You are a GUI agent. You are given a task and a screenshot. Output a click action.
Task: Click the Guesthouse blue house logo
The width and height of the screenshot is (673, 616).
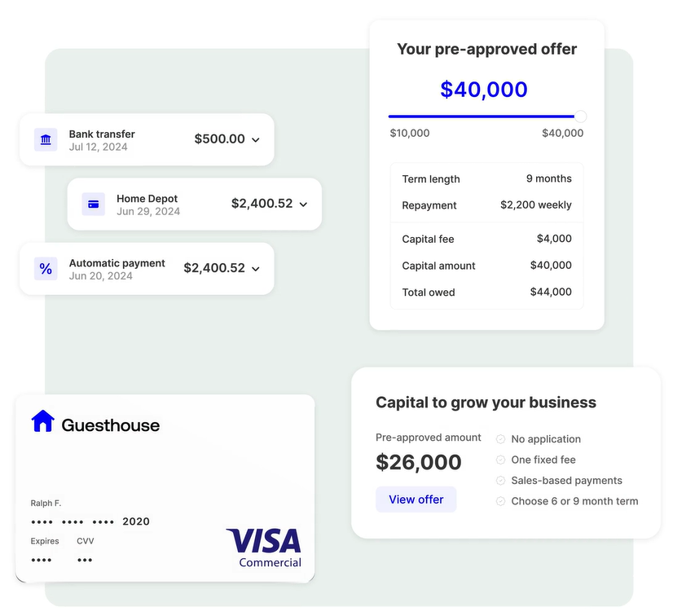pyautogui.click(x=42, y=421)
